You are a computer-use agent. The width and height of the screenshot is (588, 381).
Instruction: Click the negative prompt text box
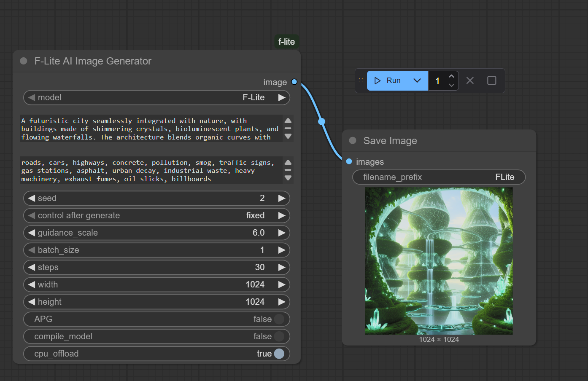coord(151,170)
